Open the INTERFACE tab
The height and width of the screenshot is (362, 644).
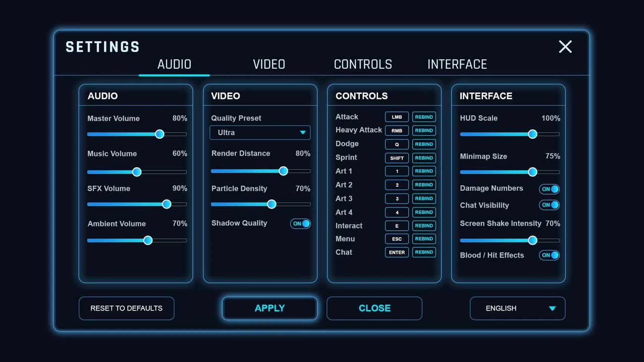pos(457,64)
